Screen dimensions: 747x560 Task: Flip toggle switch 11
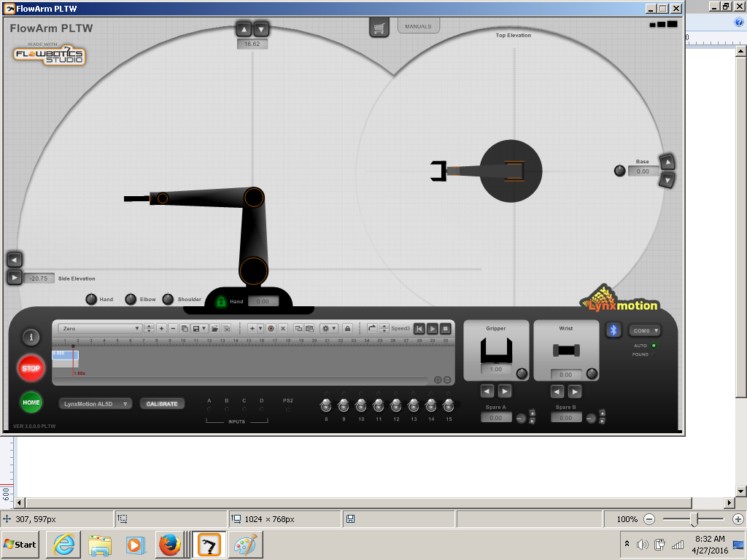(379, 405)
